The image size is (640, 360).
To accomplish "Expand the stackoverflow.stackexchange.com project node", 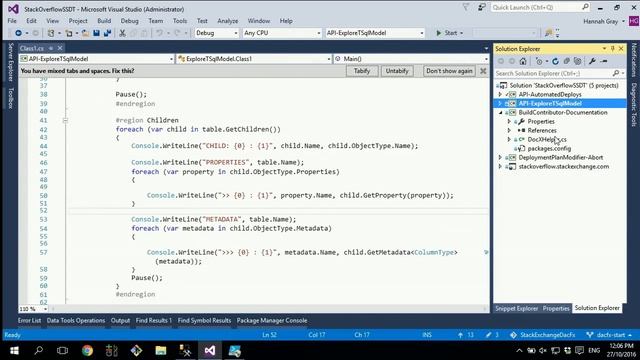I will point(500,167).
